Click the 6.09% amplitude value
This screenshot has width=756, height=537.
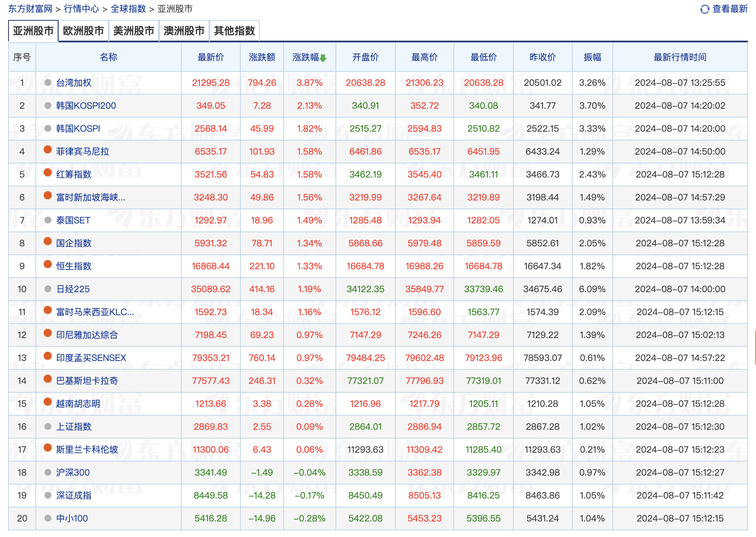(592, 289)
